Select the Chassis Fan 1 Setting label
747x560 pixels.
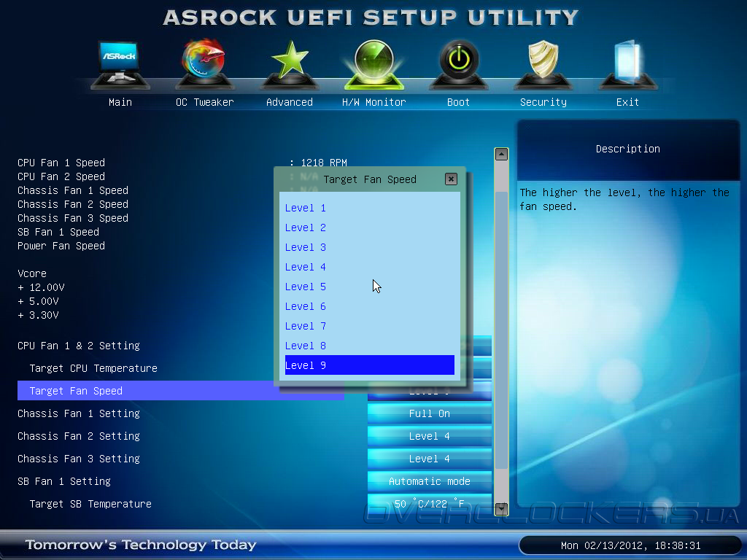point(79,413)
